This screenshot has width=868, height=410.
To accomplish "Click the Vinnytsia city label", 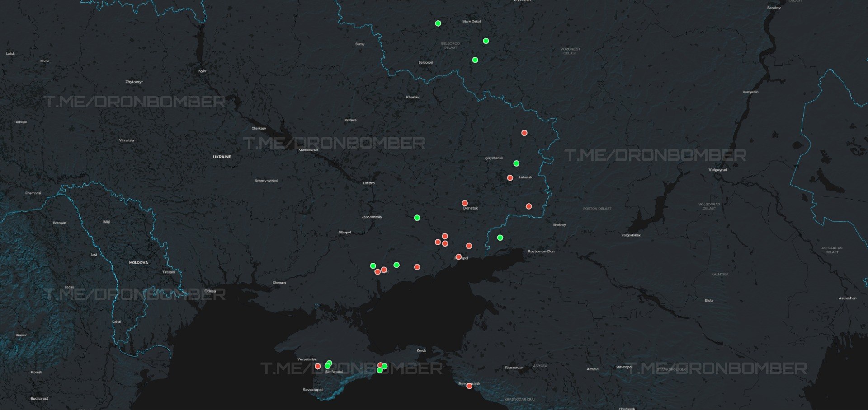I will (x=127, y=140).
